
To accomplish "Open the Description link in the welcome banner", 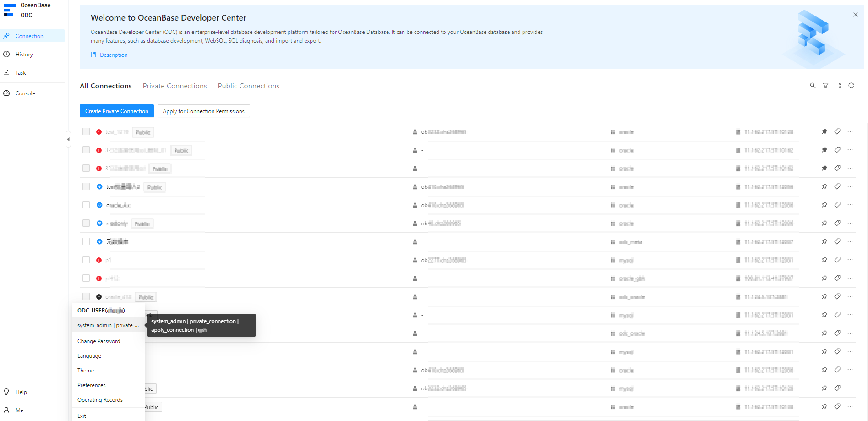I will coord(113,55).
